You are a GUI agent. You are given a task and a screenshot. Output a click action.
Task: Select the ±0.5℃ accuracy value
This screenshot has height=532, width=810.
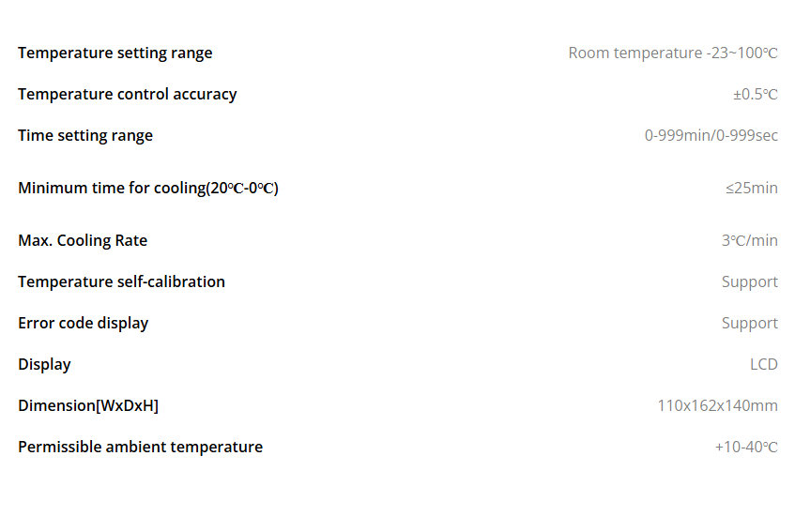(756, 95)
